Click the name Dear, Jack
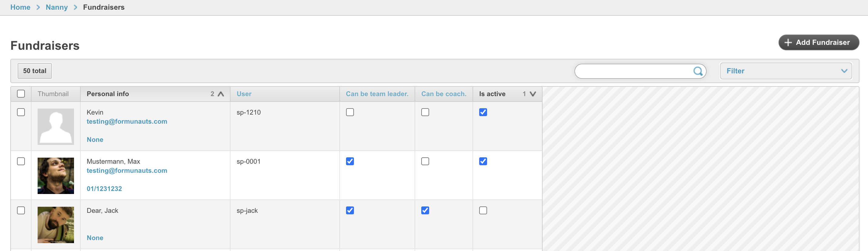This screenshot has height=251, width=868. click(x=103, y=211)
